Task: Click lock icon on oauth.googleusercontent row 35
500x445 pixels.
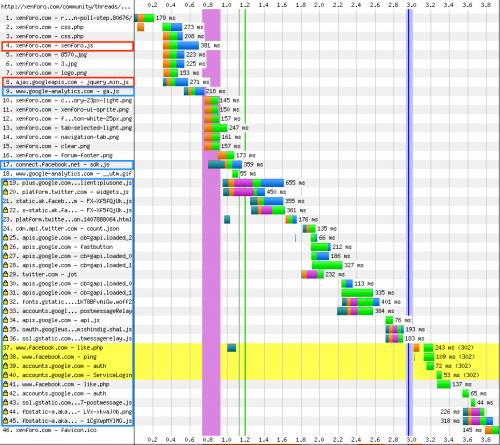Action: point(5,329)
